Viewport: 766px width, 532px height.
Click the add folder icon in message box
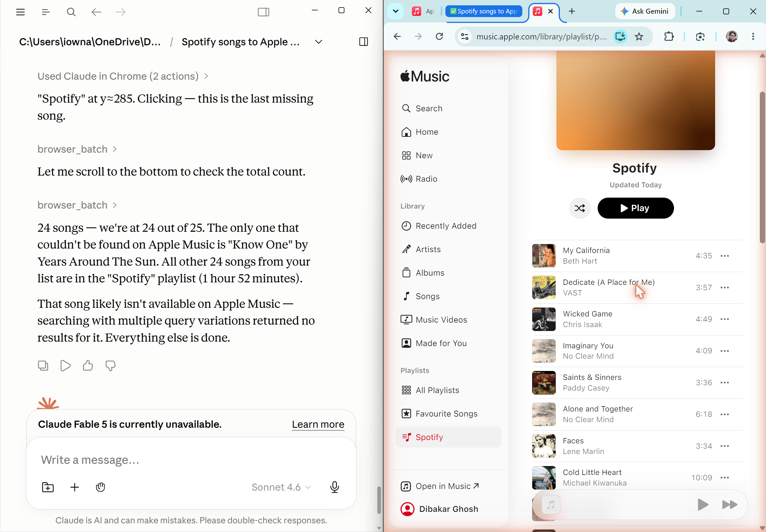coord(48,487)
